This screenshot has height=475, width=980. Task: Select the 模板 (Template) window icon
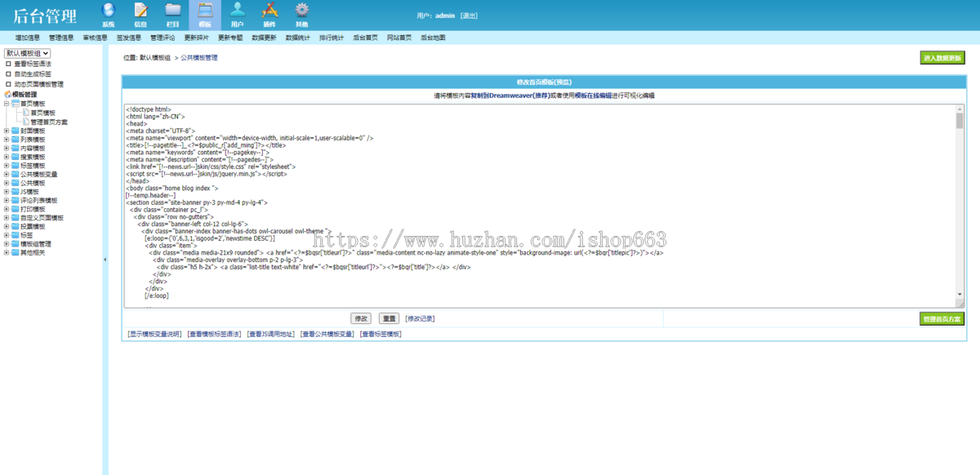point(205,11)
